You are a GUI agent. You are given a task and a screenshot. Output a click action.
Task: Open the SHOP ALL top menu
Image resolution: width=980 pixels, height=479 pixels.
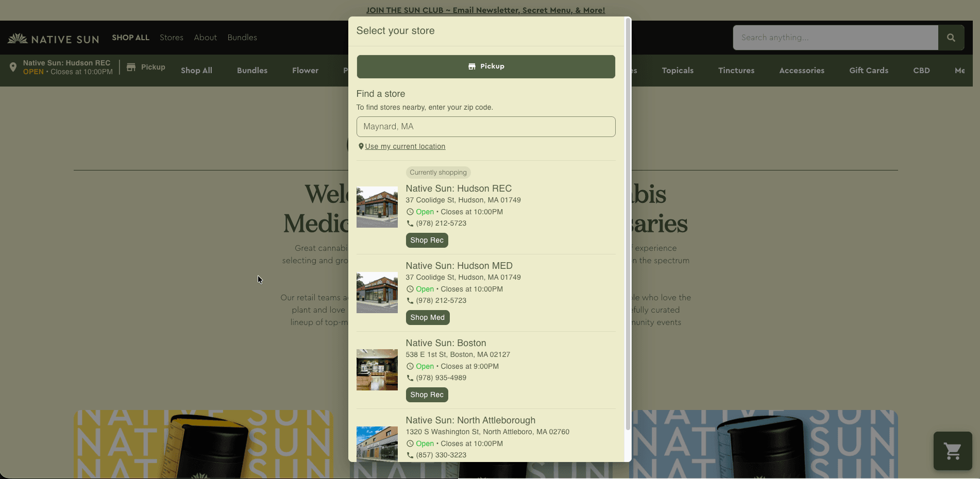(x=130, y=38)
